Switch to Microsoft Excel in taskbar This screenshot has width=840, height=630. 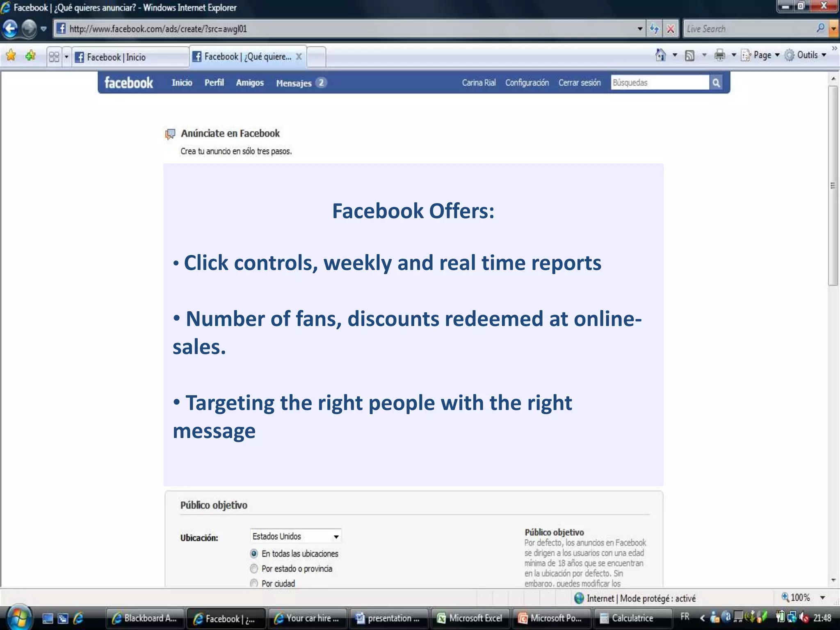click(470, 618)
